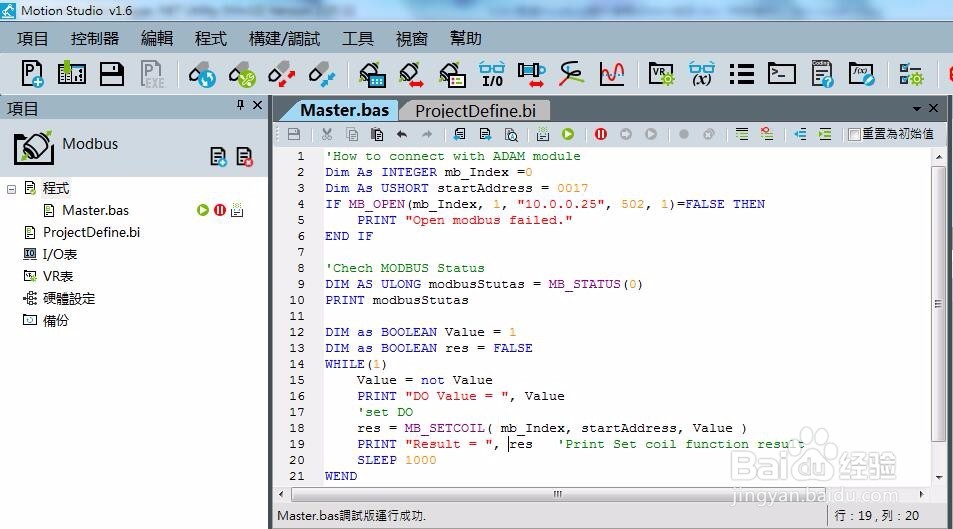Open the terminal console icon
The width and height of the screenshot is (953, 529).
pyautogui.click(x=782, y=74)
